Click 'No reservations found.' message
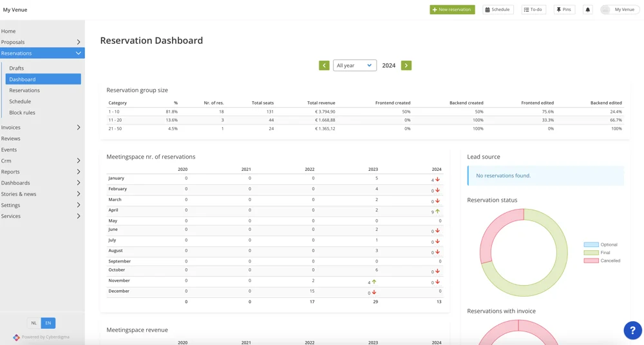The height and width of the screenshot is (345, 644). (503, 175)
